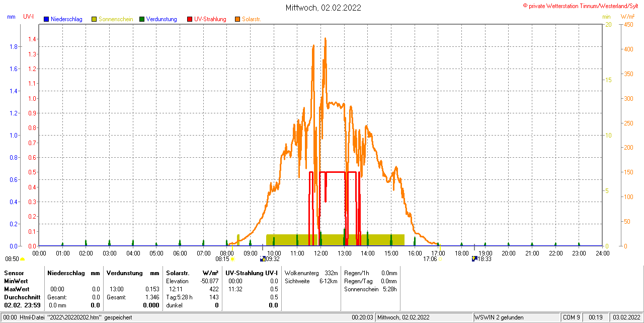
Task: Click the Verdunstung mm column header in the table
Action: 133,273
